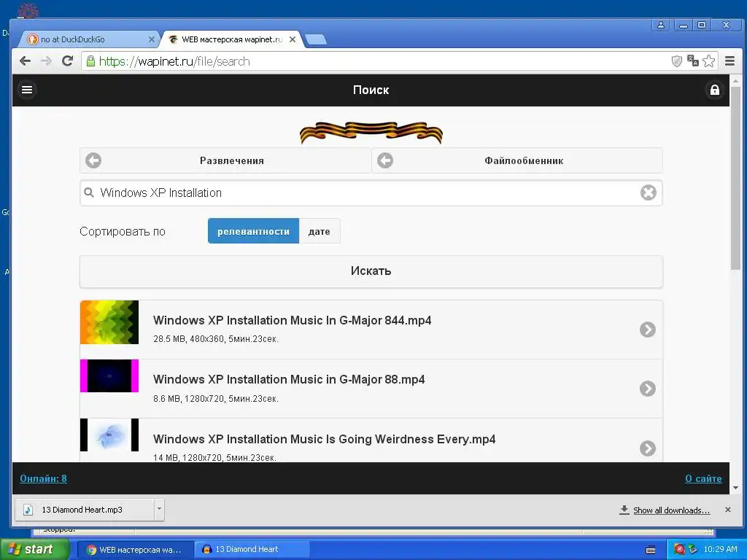
Task: Close the WEB мастерская wapinet.ru tab
Action: click(x=293, y=39)
